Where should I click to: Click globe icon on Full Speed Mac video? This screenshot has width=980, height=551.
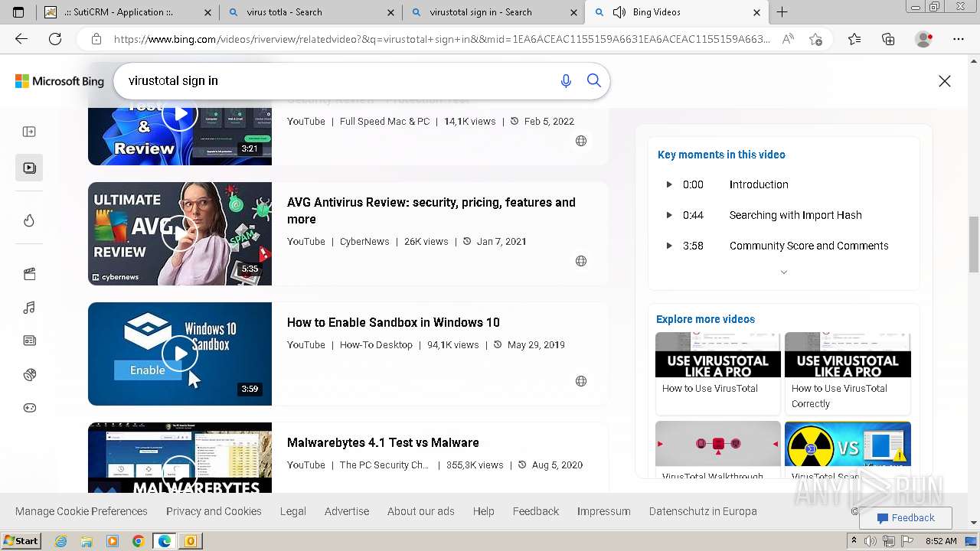(x=581, y=141)
